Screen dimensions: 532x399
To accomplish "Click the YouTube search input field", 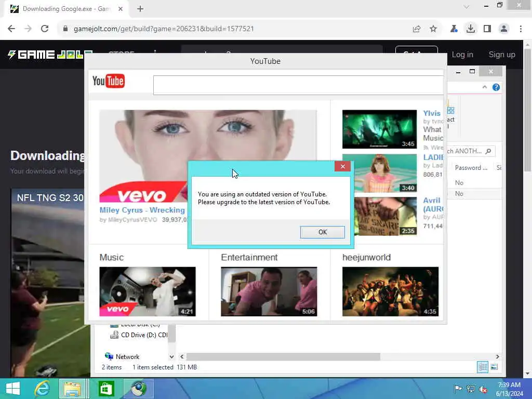I will pos(298,85).
